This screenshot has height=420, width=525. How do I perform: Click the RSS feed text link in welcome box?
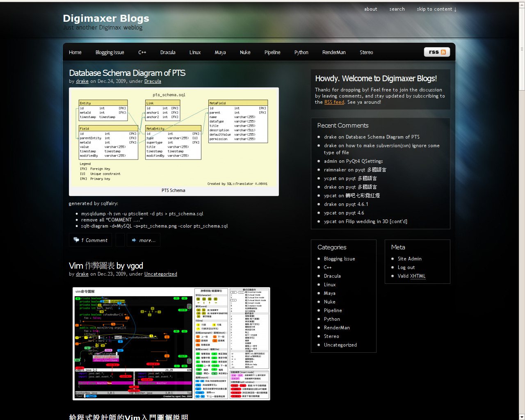tap(334, 102)
